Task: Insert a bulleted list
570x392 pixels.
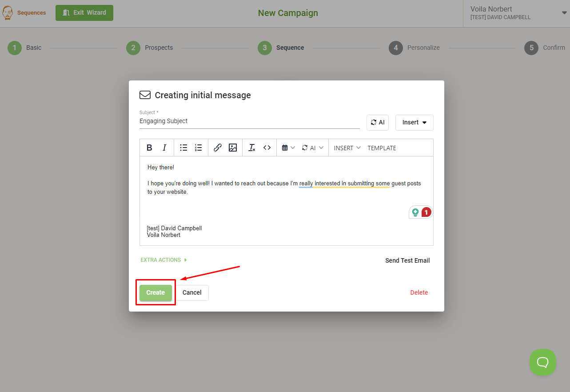Action: (183, 147)
